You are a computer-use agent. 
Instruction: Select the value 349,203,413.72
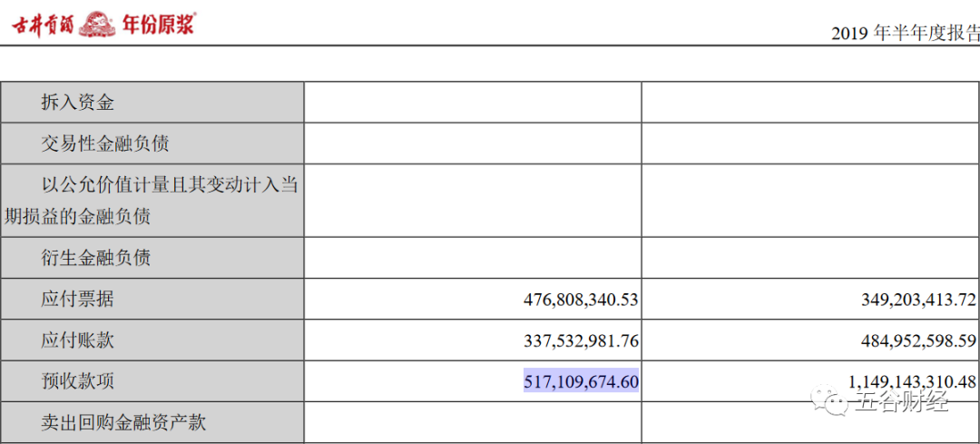click(x=918, y=299)
